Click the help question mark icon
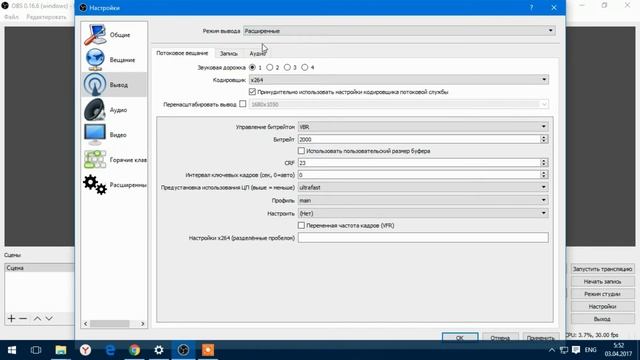This screenshot has width=640, height=360. click(531, 8)
